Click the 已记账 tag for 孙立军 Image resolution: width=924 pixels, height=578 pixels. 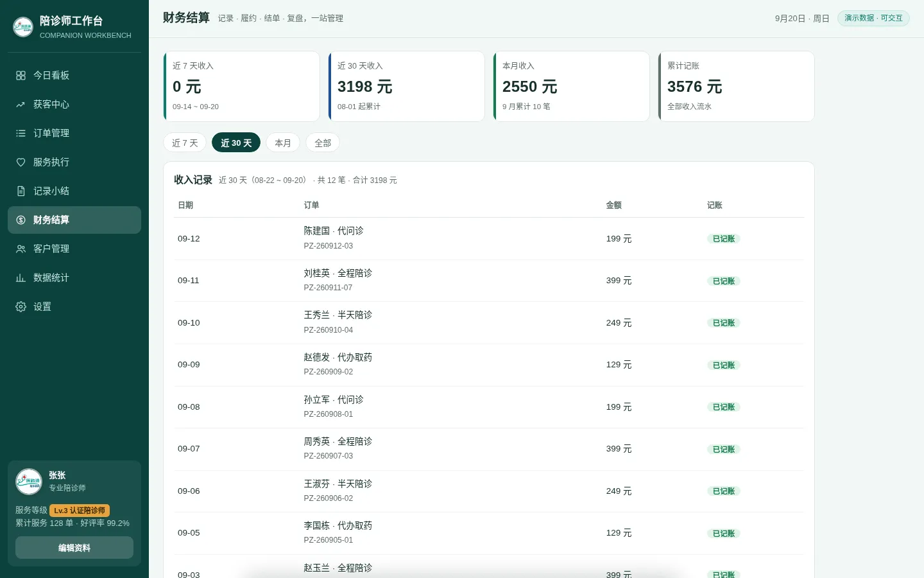click(x=724, y=407)
